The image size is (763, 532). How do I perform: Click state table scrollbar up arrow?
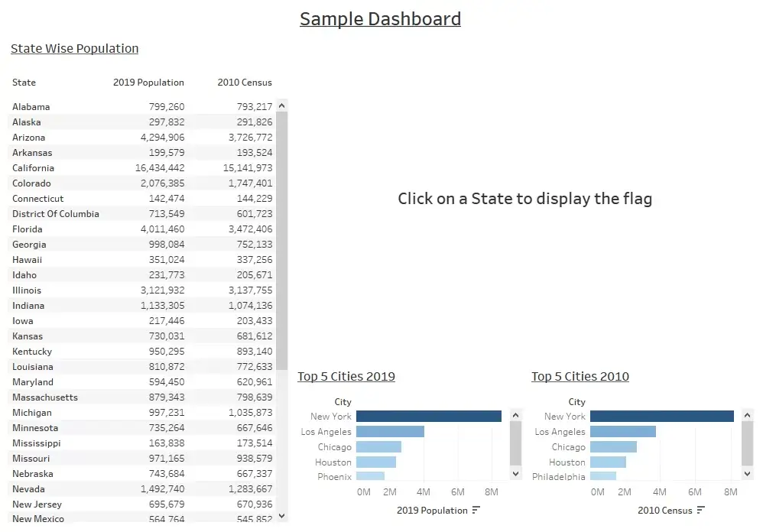pos(282,105)
